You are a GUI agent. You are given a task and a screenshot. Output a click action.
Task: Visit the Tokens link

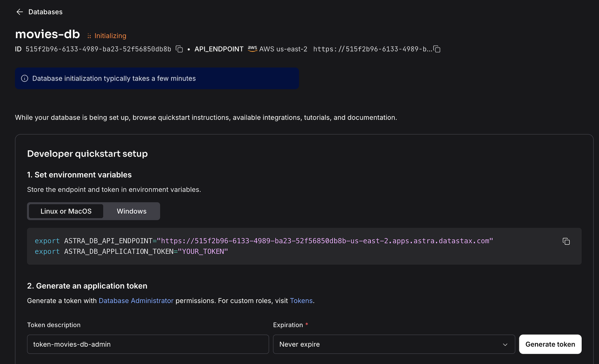coord(301,301)
